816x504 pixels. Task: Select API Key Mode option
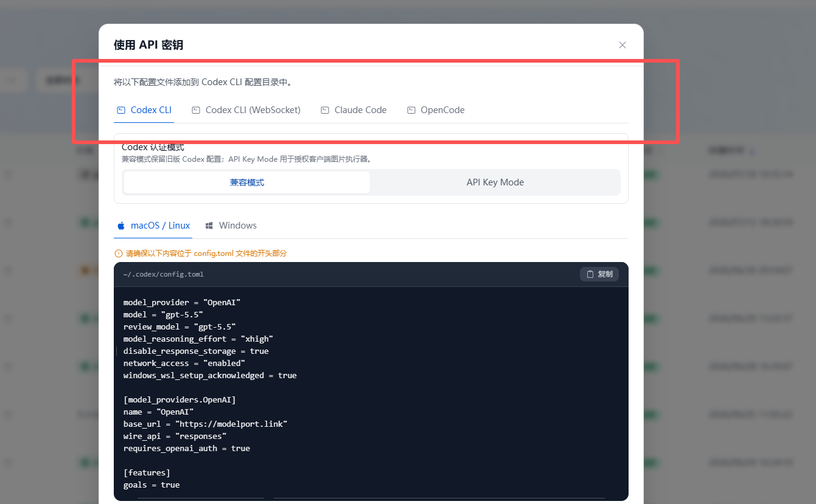tap(495, 182)
